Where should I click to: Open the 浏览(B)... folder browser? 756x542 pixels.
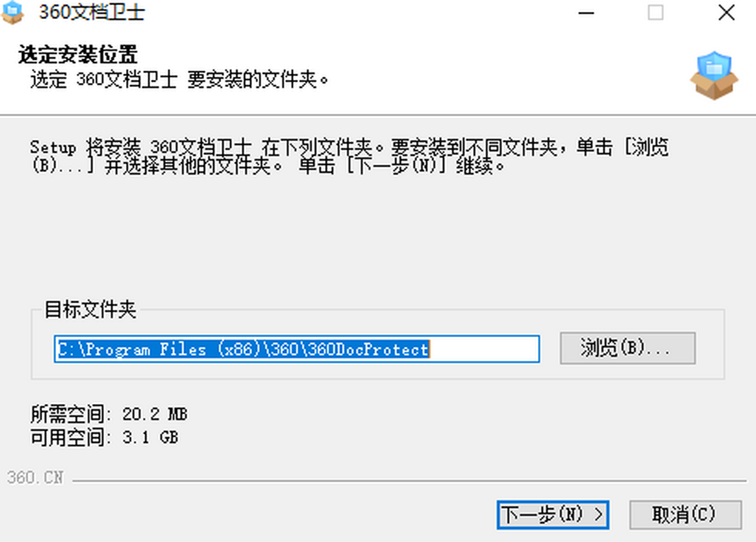point(627,349)
